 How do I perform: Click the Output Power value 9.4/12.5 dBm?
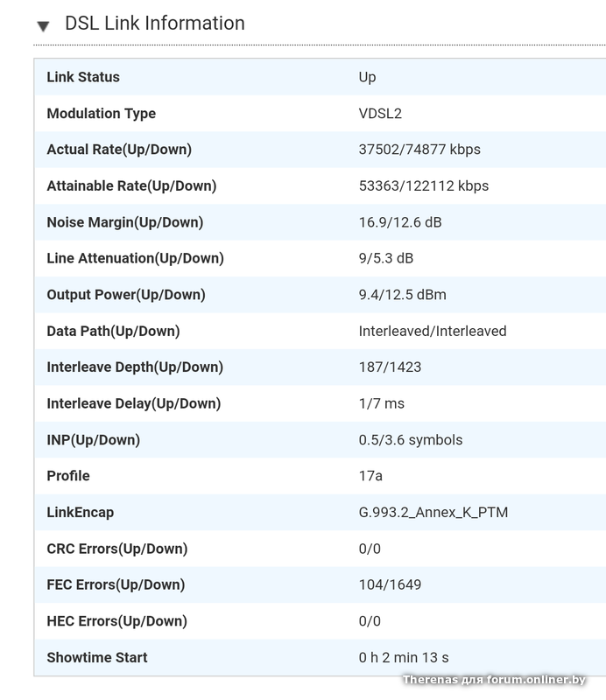click(x=402, y=295)
